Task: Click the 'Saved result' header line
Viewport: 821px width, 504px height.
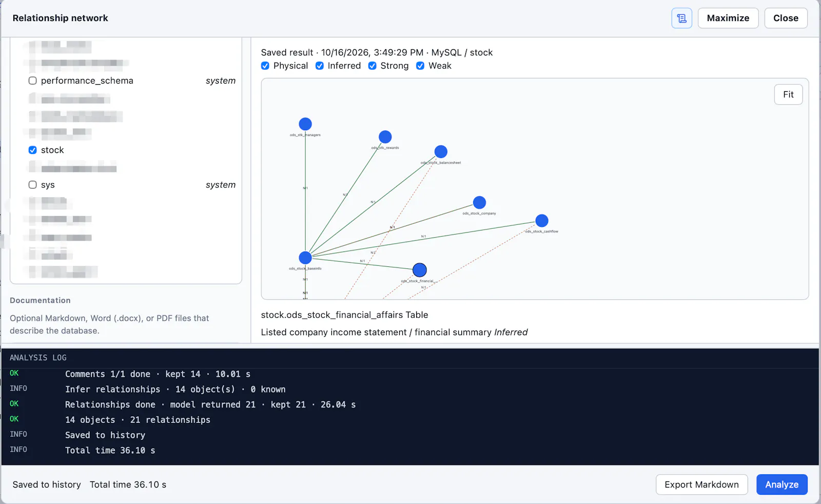Action: [x=377, y=52]
